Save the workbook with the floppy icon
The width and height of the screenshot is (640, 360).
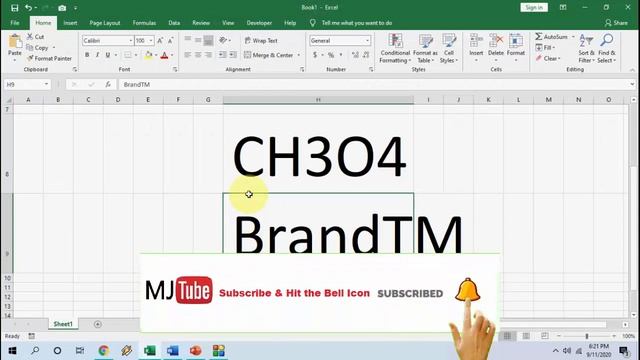coord(15,8)
